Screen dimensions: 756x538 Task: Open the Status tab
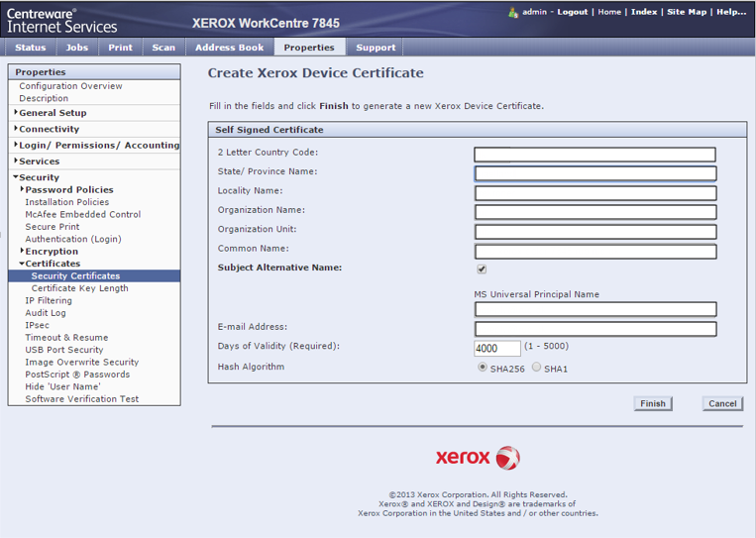point(30,48)
